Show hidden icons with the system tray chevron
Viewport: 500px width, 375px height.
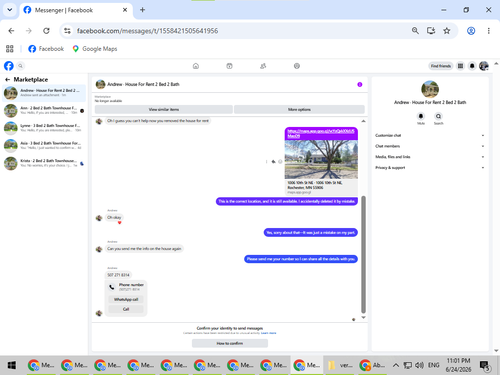point(396,365)
